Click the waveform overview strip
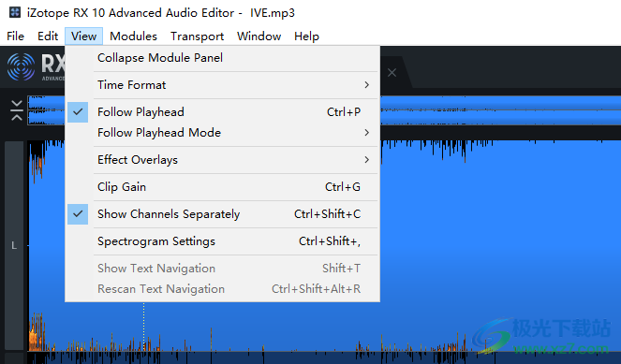 pos(500,110)
